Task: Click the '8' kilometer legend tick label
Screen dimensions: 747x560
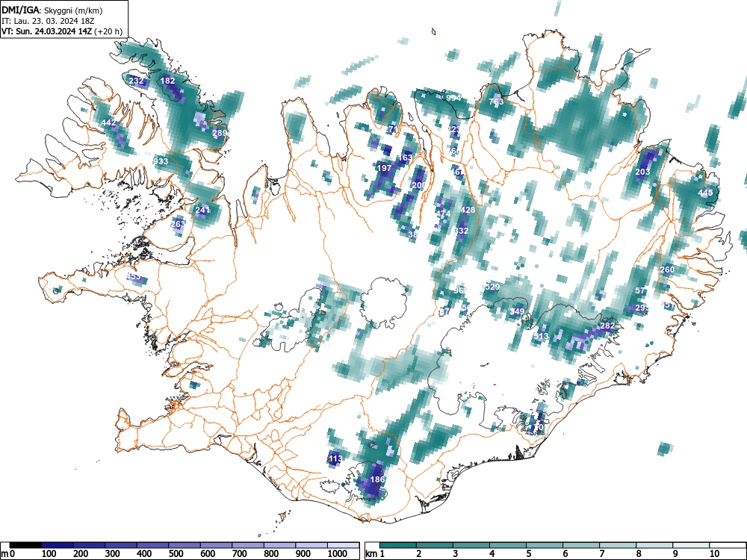Action: 639,554
